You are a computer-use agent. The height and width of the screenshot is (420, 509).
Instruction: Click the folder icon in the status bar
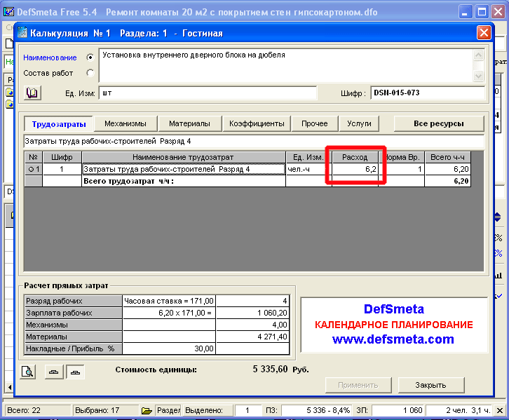[147, 410]
